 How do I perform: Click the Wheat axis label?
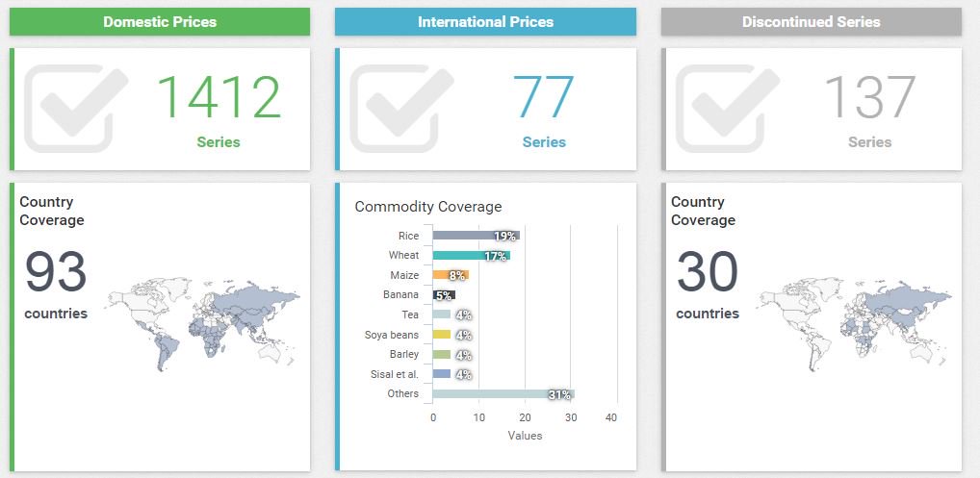click(403, 255)
